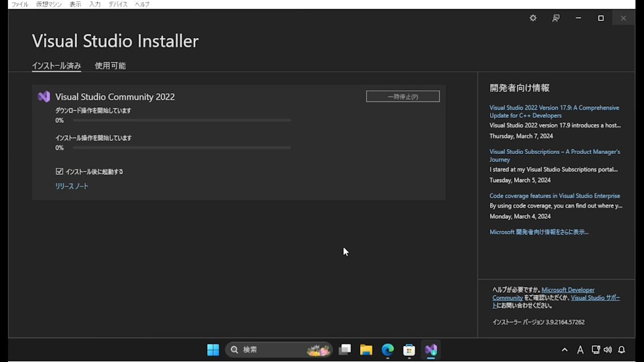Expand hidden icons chevron in system tray

pyautogui.click(x=565, y=350)
